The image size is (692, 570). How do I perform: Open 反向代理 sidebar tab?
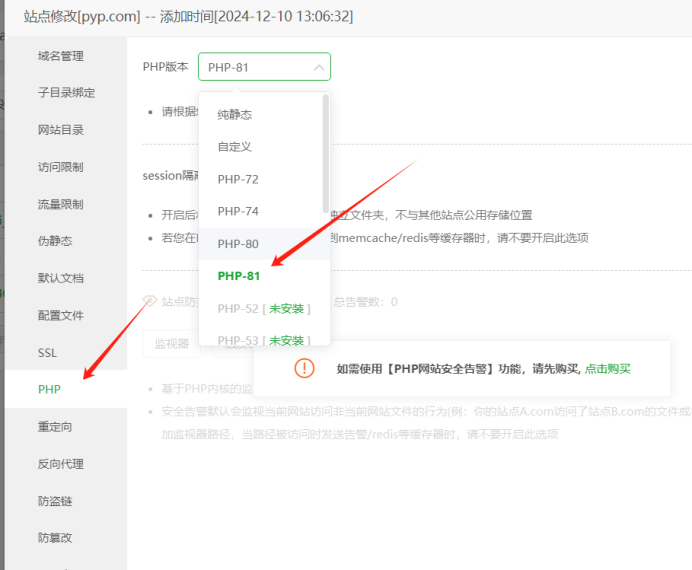point(61,464)
